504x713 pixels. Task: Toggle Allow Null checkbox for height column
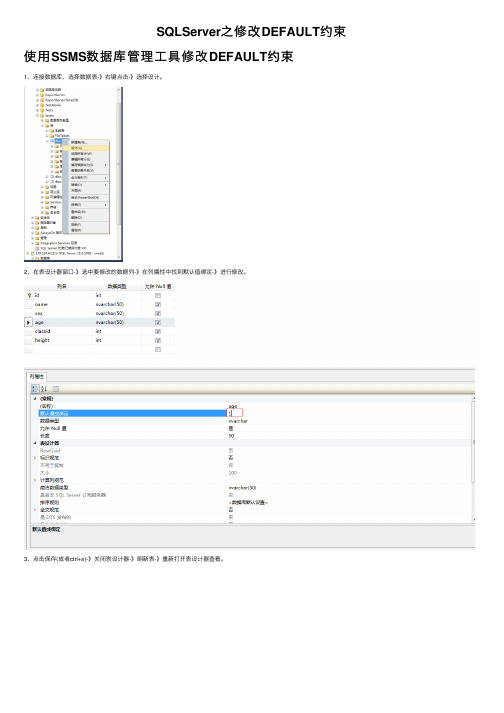pos(158,341)
